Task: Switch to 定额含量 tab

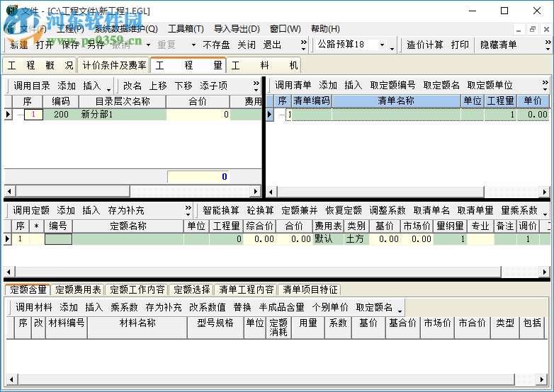Action: [28, 289]
